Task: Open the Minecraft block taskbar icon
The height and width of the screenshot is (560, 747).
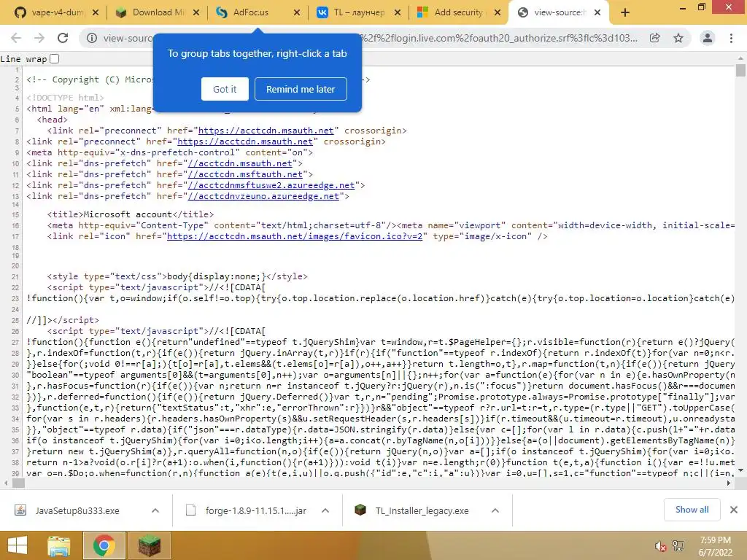Action: (x=149, y=545)
